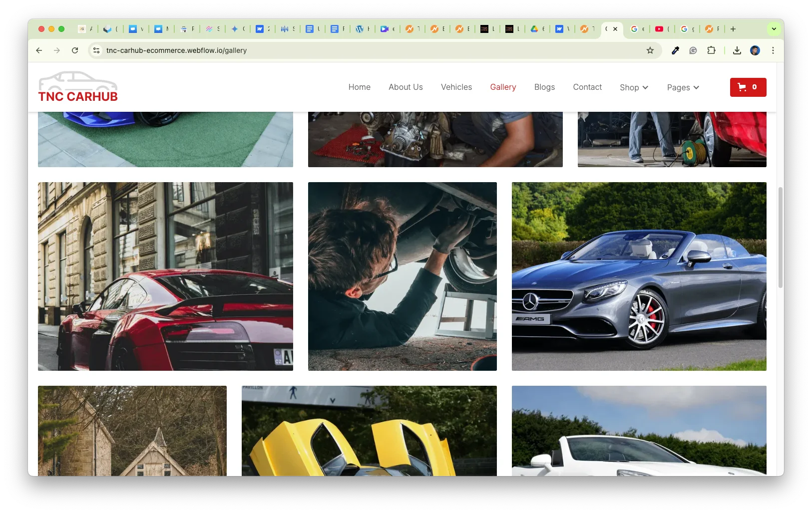
Task: Open the Extensions puzzle icon
Action: [711, 50]
